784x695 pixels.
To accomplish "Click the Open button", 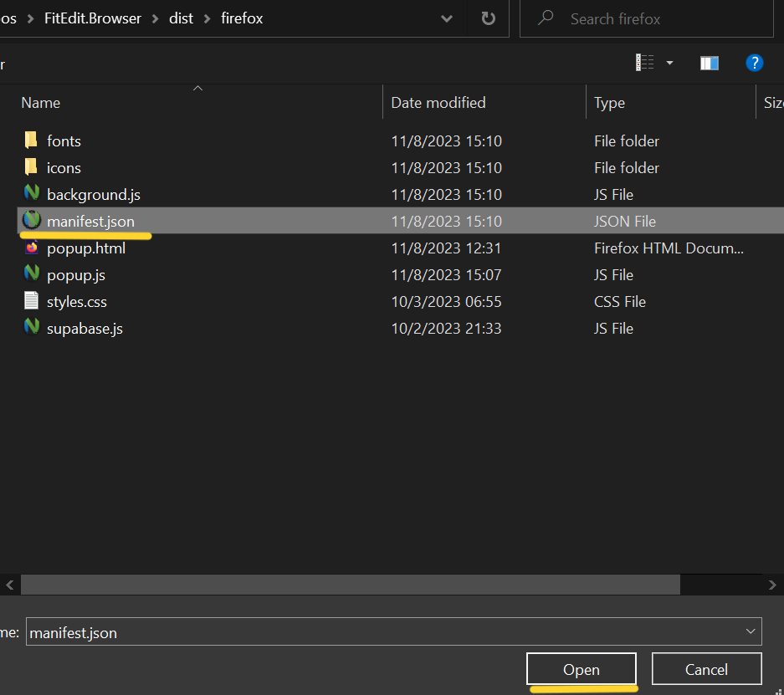I will (581, 669).
